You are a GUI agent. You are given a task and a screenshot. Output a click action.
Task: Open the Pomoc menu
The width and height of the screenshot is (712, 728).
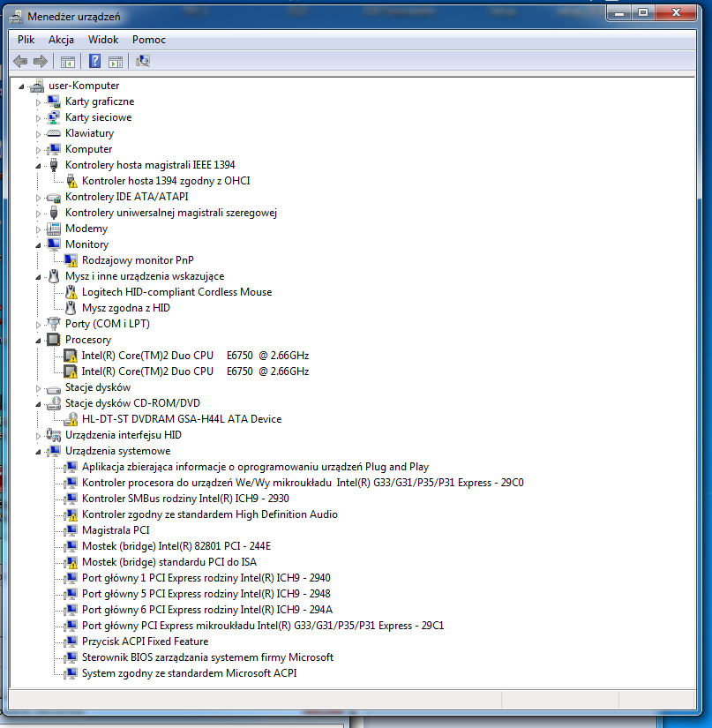coord(148,40)
